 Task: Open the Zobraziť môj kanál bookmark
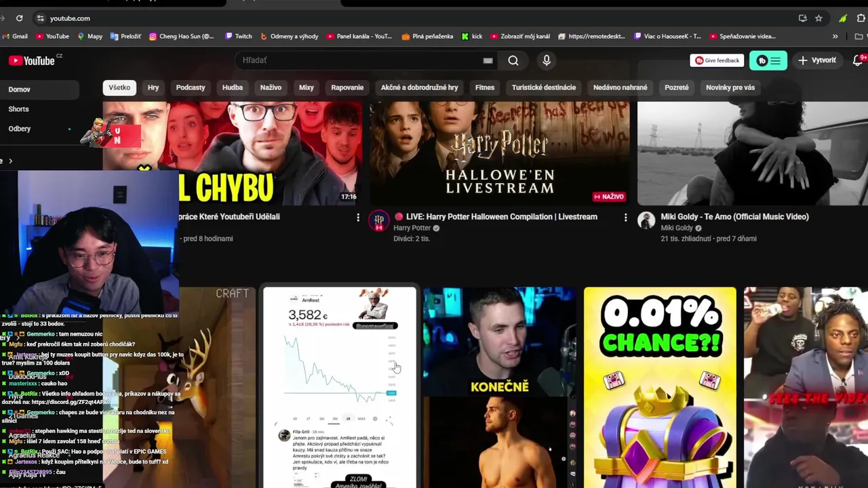(520, 36)
